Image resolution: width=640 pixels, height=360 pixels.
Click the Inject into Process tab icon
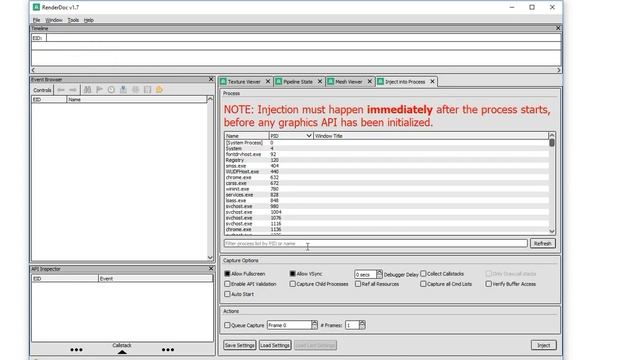pos(380,82)
